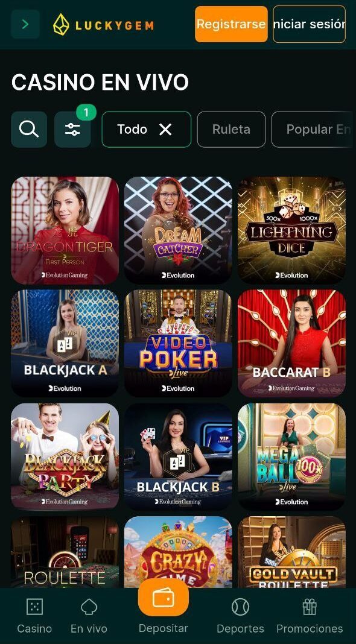Remove the Todo filter with X
356x644 pixels.
[x=165, y=130]
